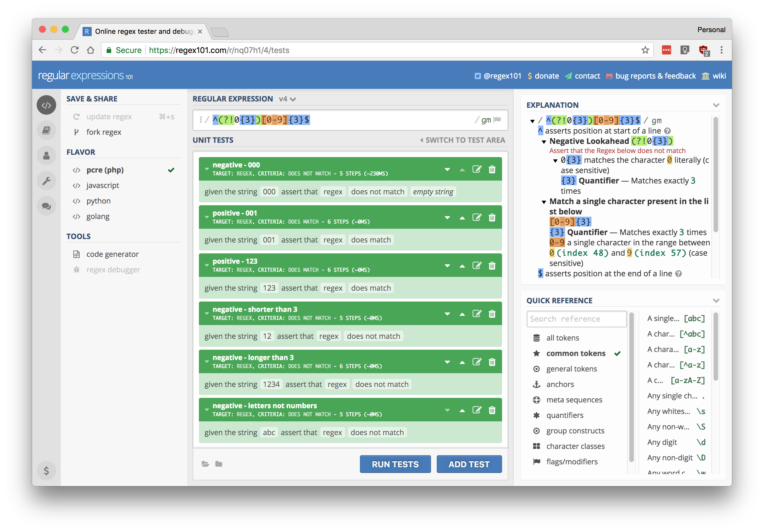Open 'meta sequences' reference category
The image size is (764, 532).
[x=577, y=400]
